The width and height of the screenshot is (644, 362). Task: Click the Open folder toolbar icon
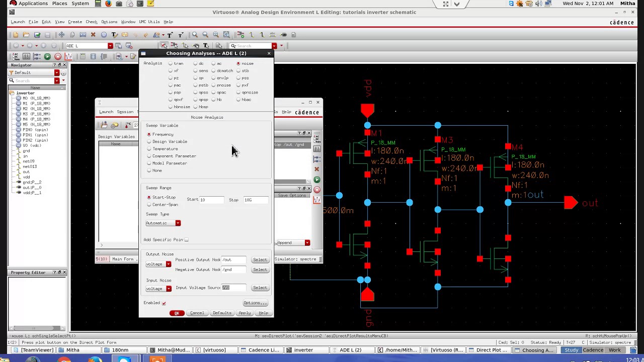tap(26, 35)
